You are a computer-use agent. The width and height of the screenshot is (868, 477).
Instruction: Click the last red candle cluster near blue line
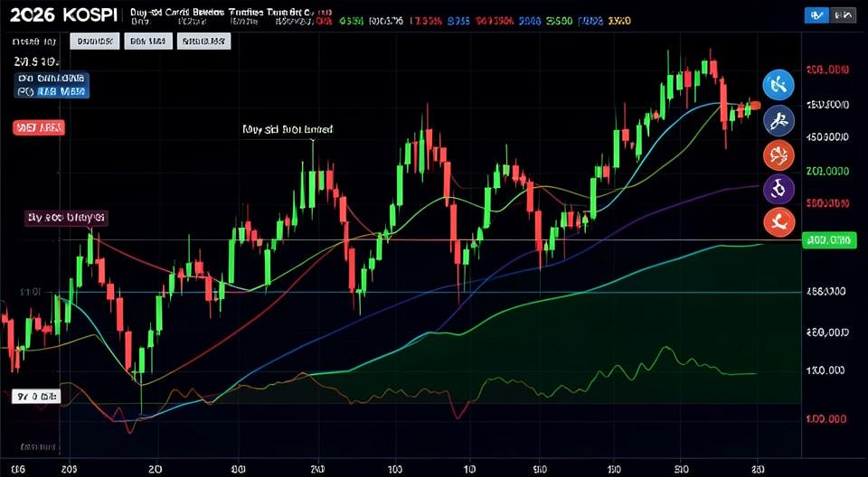pos(754,105)
